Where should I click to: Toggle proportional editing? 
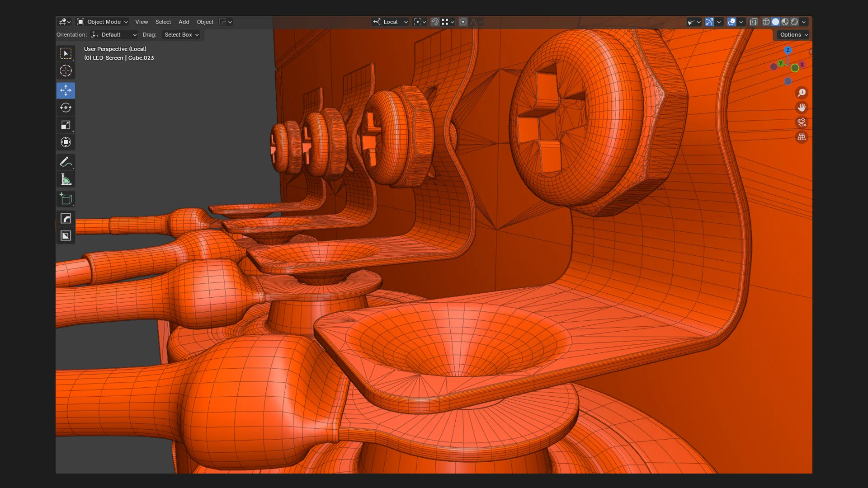coord(463,22)
